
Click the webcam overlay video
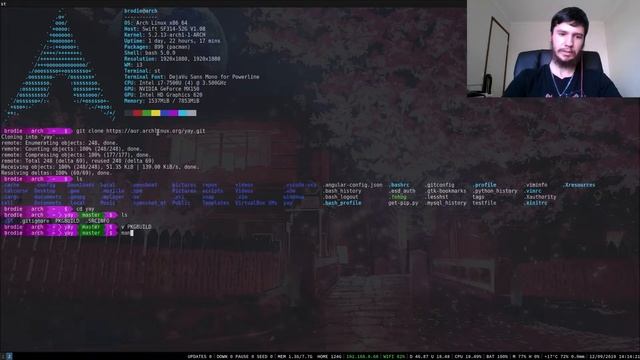[553, 49]
